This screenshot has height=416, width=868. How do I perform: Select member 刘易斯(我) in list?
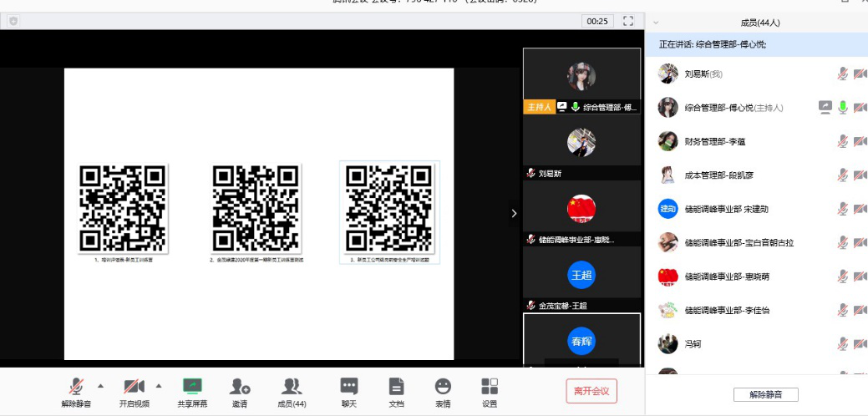point(756,74)
